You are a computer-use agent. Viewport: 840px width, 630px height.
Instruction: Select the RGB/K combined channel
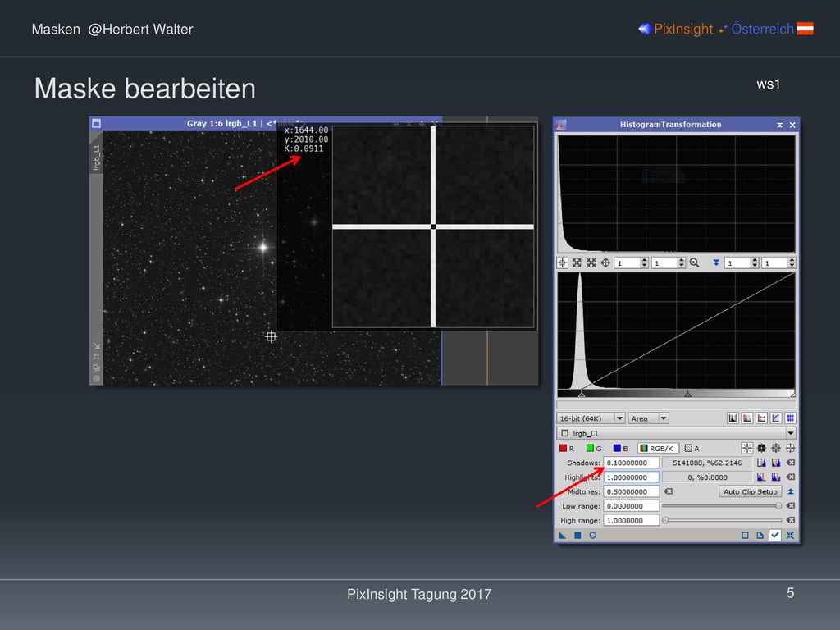pos(658,449)
